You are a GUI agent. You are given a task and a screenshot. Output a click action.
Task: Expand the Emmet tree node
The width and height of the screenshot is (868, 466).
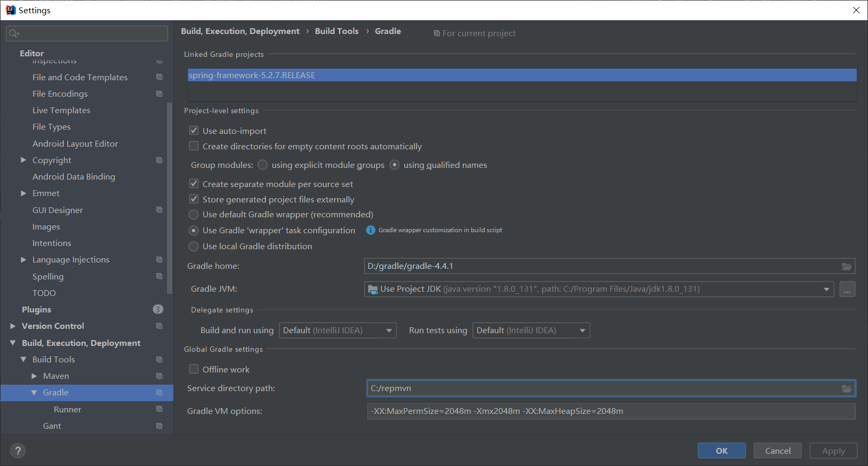[x=23, y=193]
